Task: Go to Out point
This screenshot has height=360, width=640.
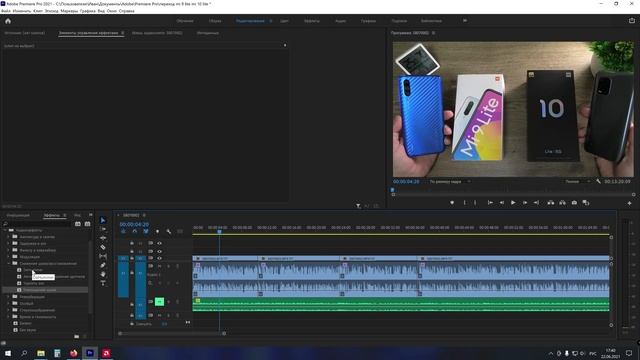Action: [x=536, y=202]
